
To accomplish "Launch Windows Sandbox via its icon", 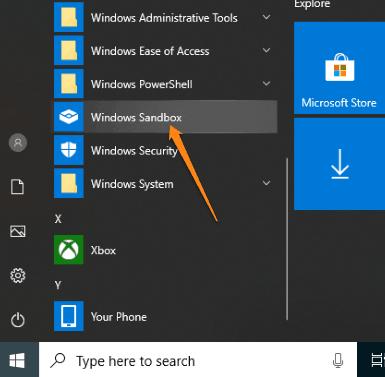I will [69, 117].
